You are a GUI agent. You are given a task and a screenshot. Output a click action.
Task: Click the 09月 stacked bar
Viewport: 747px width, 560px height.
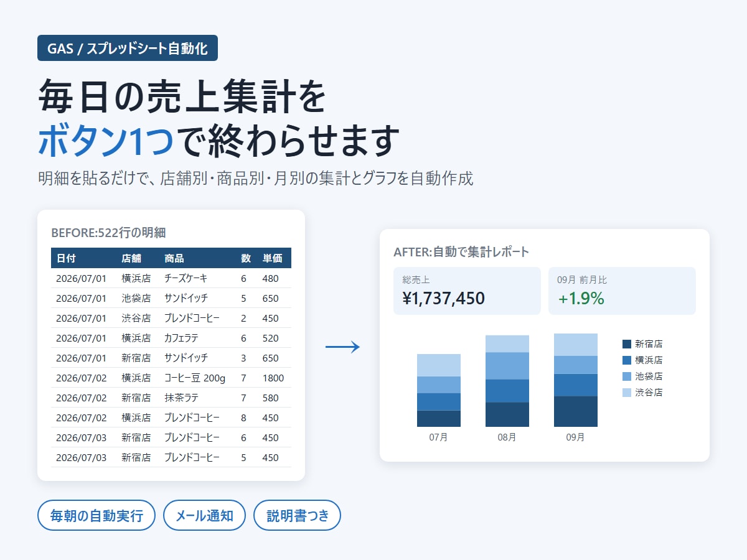pos(576,380)
